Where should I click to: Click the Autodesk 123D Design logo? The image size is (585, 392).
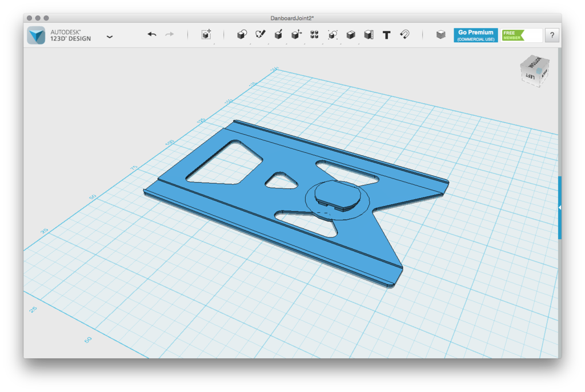click(36, 35)
